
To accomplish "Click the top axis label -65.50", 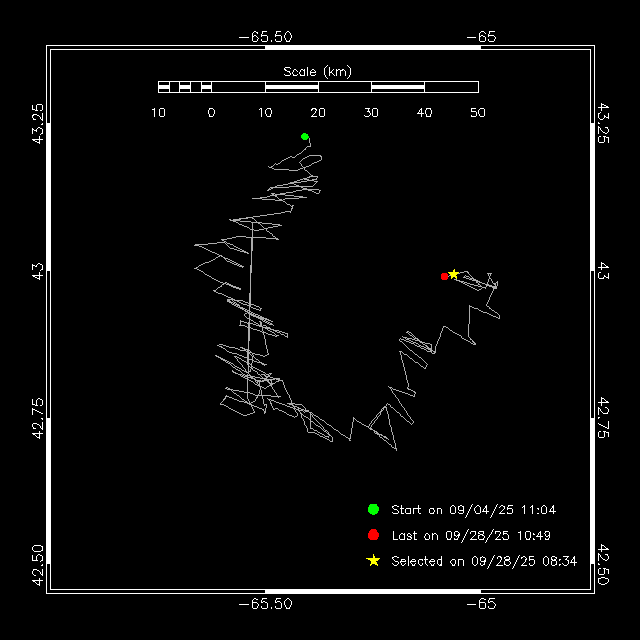I will (265, 36).
